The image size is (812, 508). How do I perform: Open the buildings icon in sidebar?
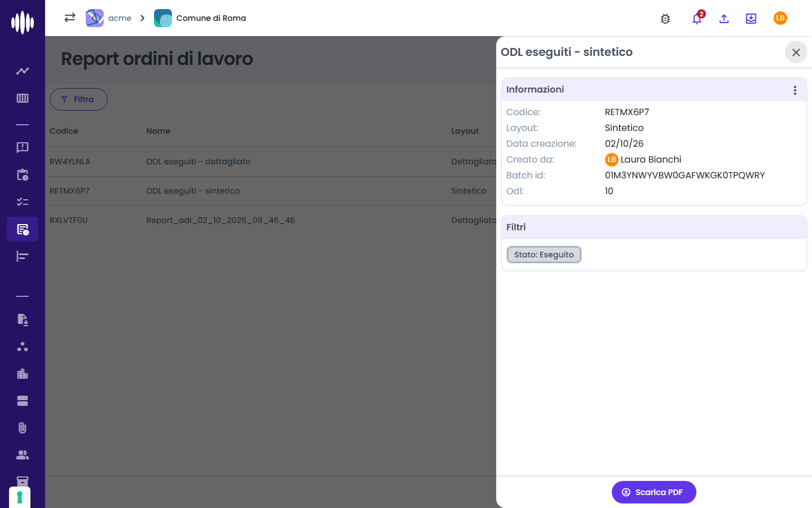click(23, 374)
